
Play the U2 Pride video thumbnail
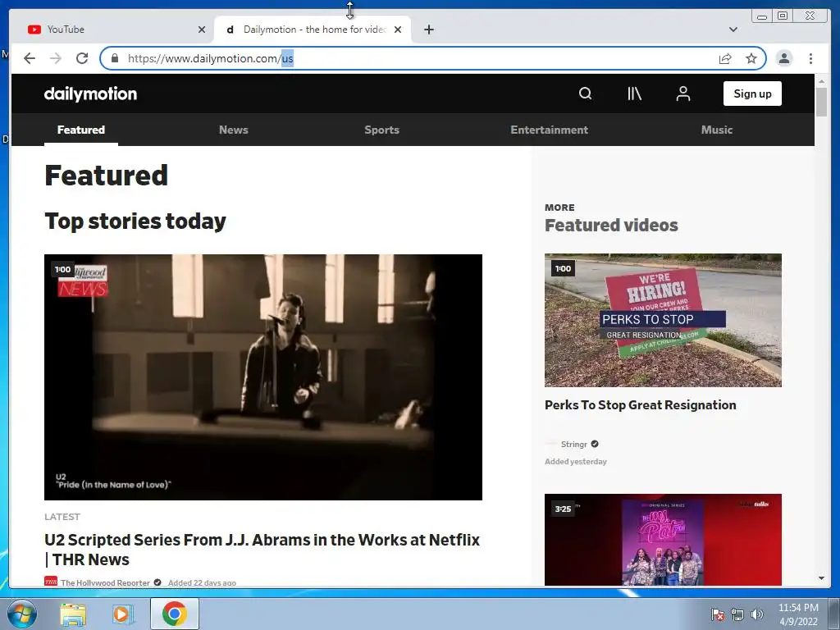[x=263, y=377]
